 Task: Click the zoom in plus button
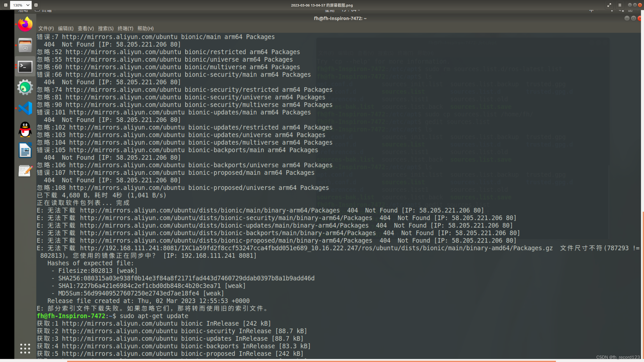pos(36,5)
